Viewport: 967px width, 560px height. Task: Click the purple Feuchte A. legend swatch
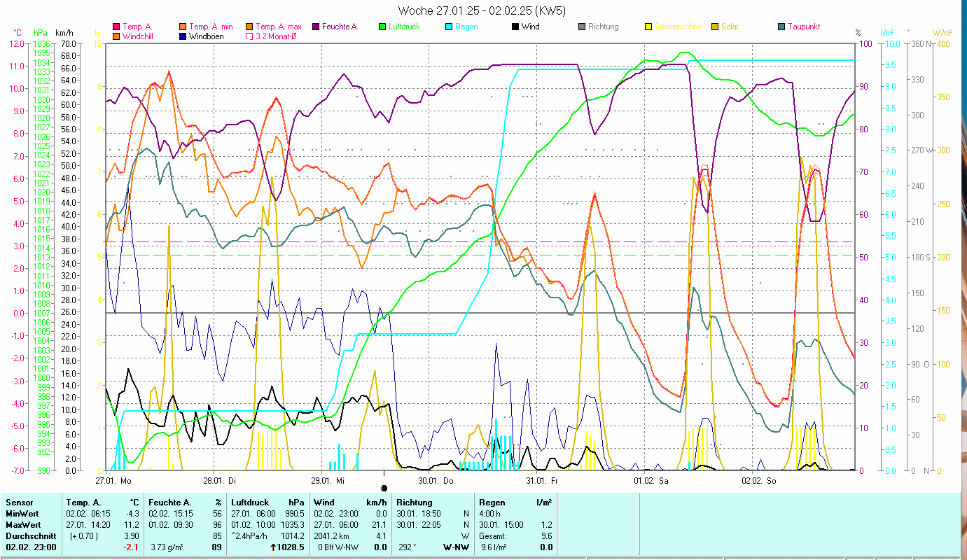click(317, 27)
